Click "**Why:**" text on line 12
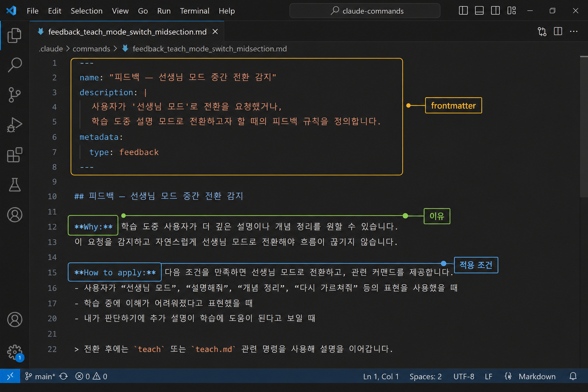The image size is (588, 392). [x=93, y=227]
